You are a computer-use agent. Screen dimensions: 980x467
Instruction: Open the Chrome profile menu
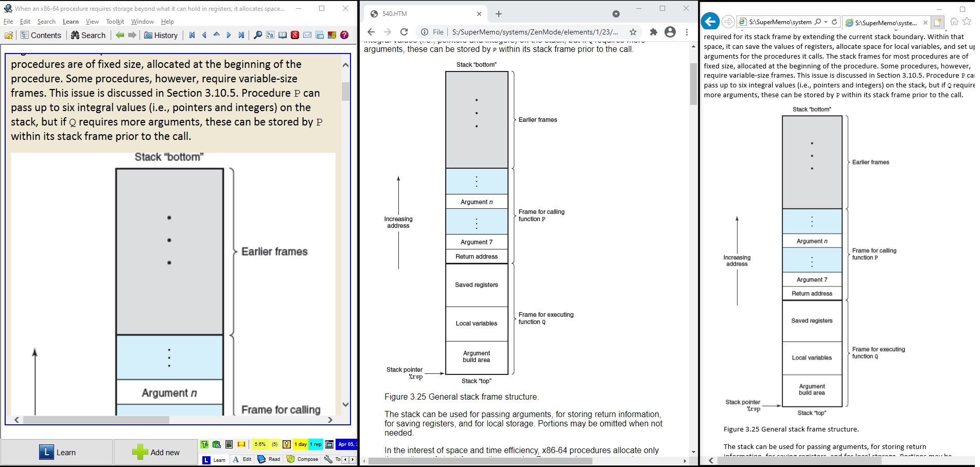coord(670,32)
